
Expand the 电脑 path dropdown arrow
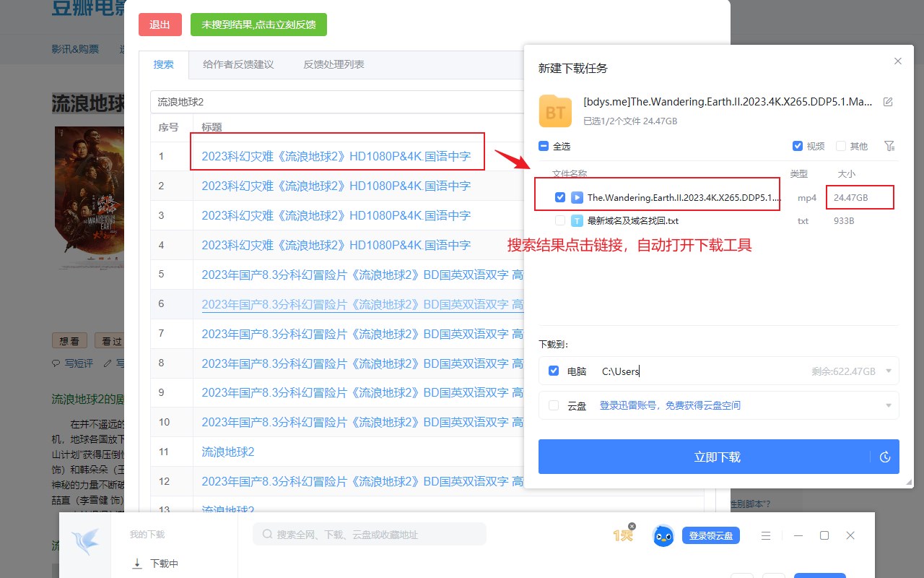889,371
